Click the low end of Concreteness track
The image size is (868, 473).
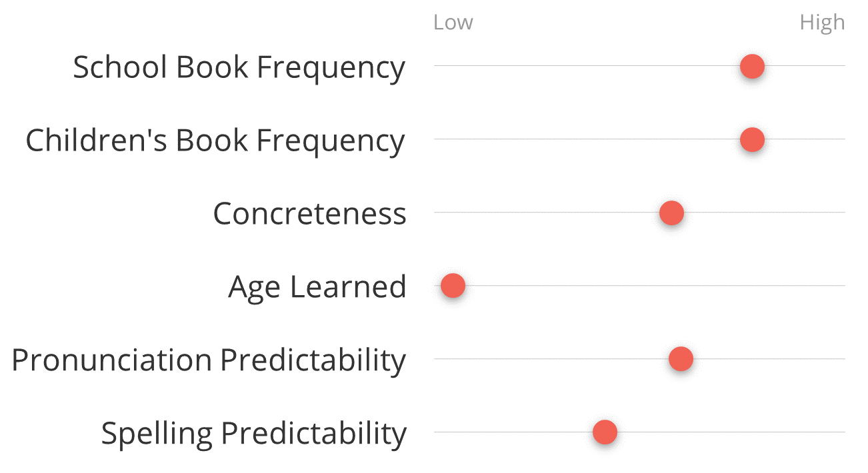click(x=439, y=213)
